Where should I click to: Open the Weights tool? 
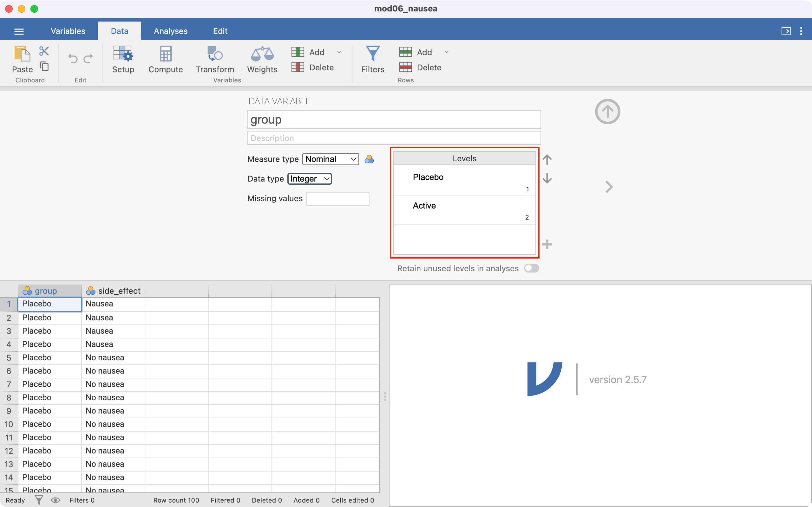(262, 59)
